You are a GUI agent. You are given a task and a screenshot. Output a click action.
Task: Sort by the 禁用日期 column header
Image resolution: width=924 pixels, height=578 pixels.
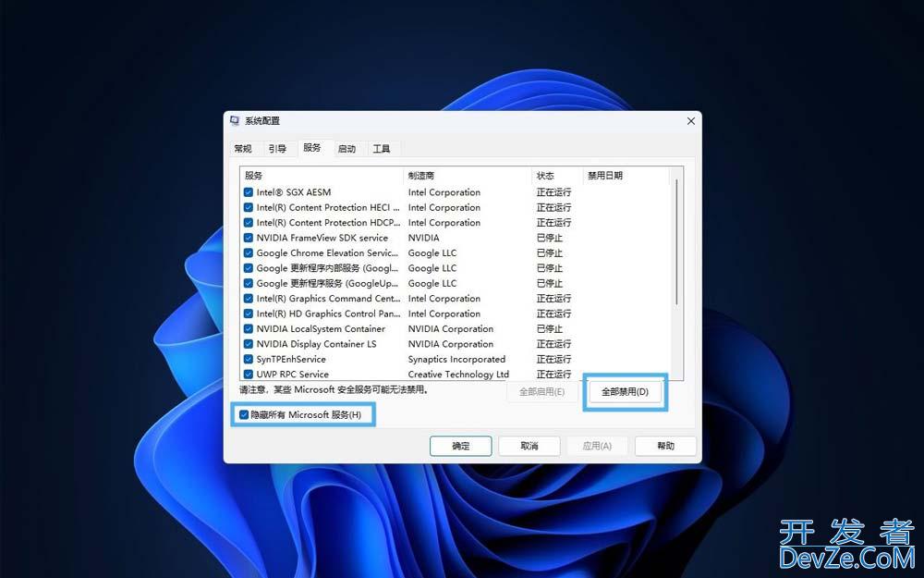[x=626, y=176]
